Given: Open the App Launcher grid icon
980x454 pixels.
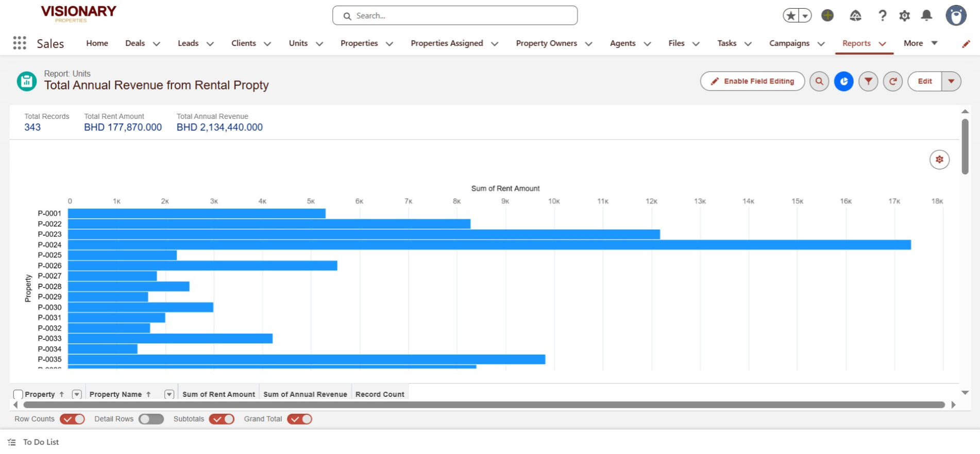Looking at the screenshot, I should click(x=20, y=43).
